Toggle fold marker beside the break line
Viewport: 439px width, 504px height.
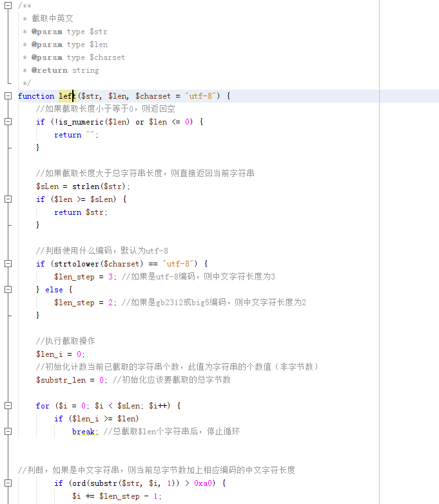[x=8, y=431]
